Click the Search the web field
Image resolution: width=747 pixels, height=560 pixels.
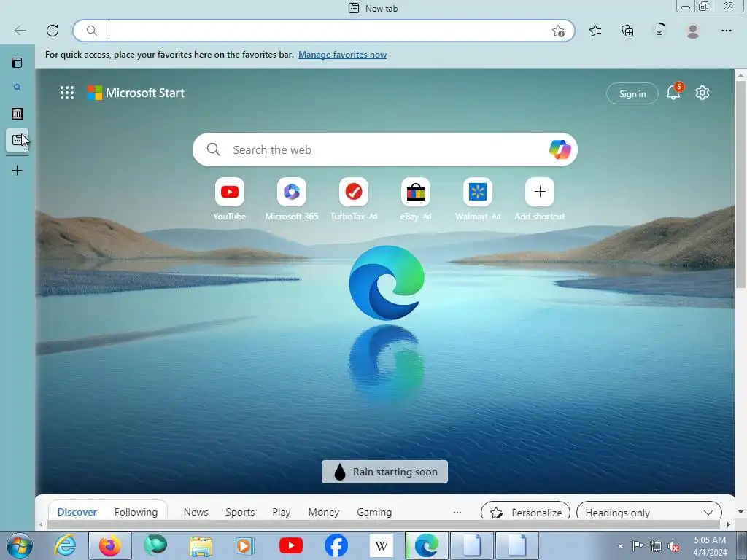coord(385,149)
